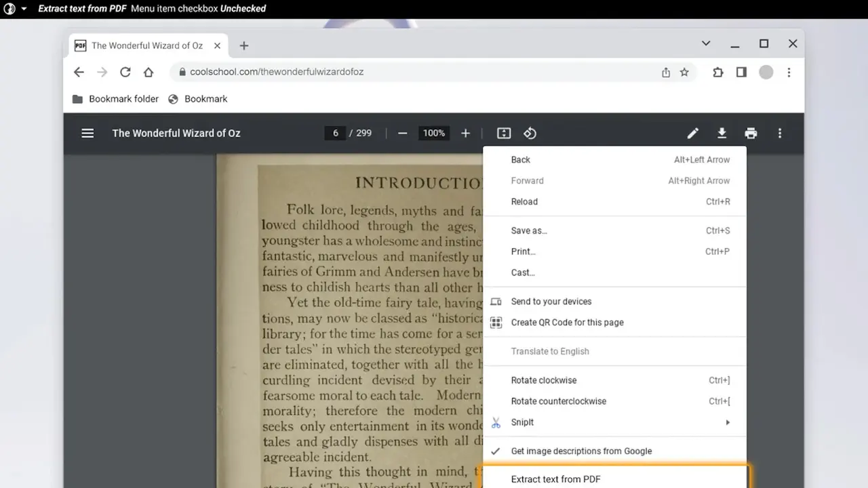This screenshot has width=868, height=488.
Task: Click the screen reader icon at top left
Action: click(x=9, y=9)
